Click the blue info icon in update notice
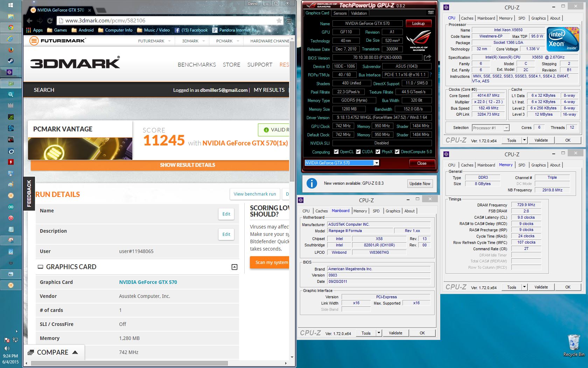Image resolution: width=588 pixels, height=368 pixels. pyautogui.click(x=311, y=183)
